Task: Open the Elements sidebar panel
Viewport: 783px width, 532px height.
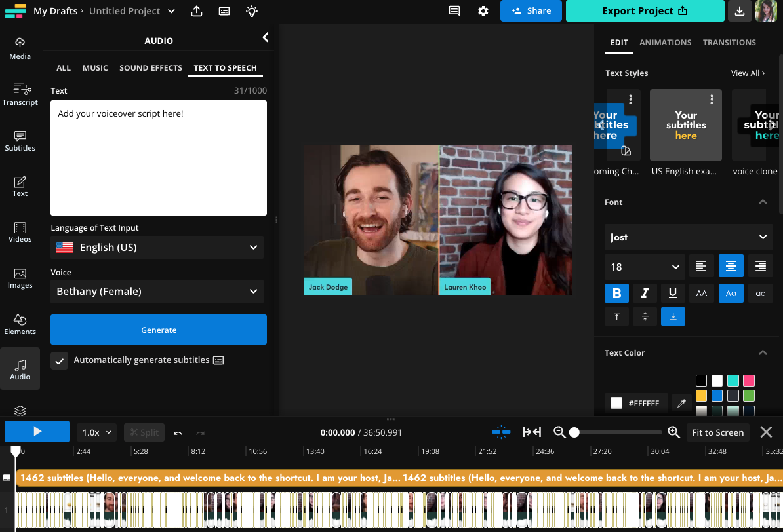Action: (20, 324)
